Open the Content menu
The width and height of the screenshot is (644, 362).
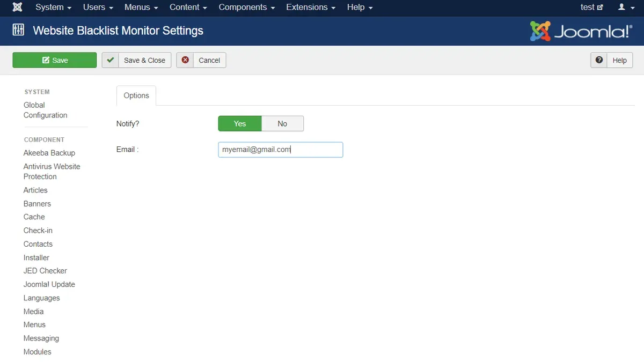[188, 7]
